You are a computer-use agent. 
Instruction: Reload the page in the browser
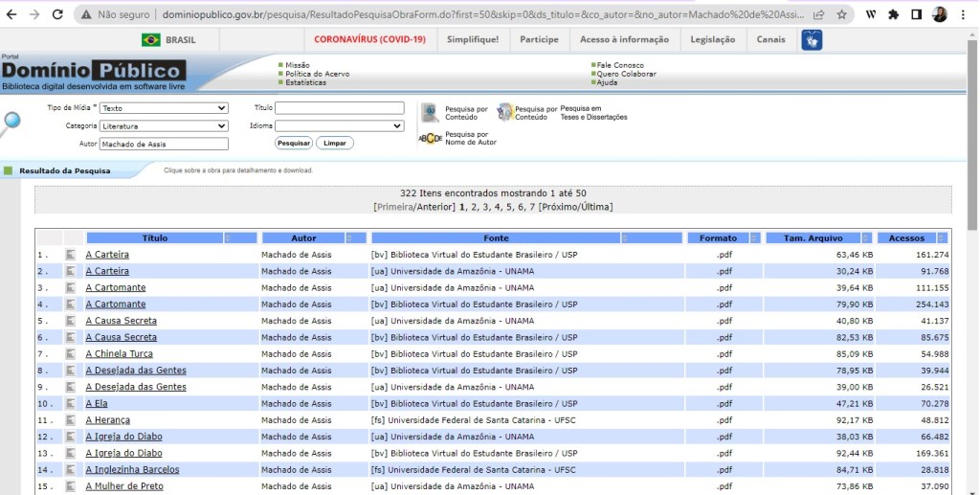click(x=57, y=15)
